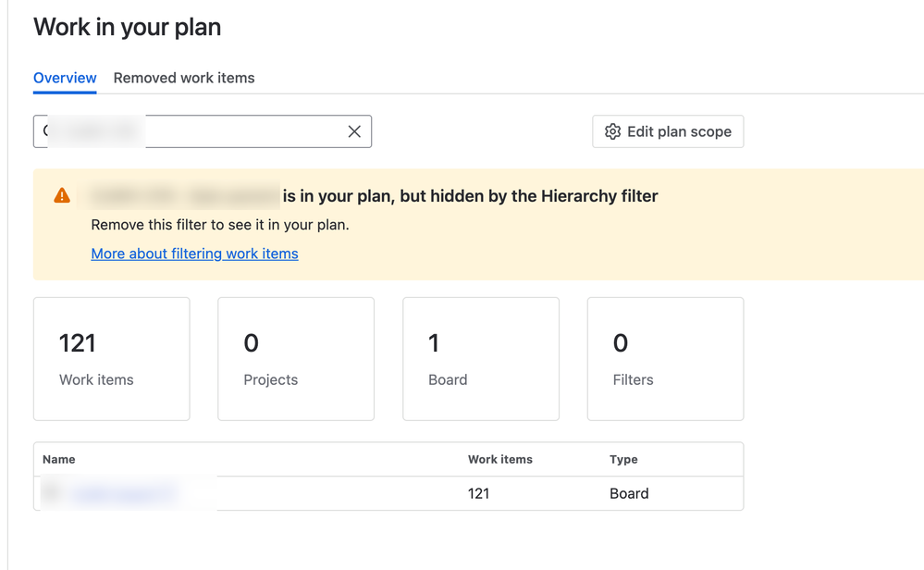Click the Board type cell in table row
Image resolution: width=924 pixels, height=570 pixels.
629,493
